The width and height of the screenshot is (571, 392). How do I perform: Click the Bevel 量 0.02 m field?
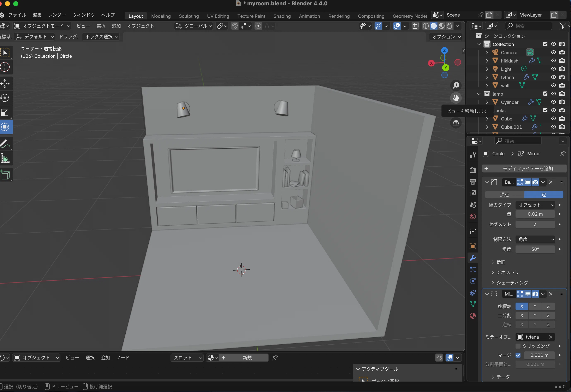[x=535, y=214]
